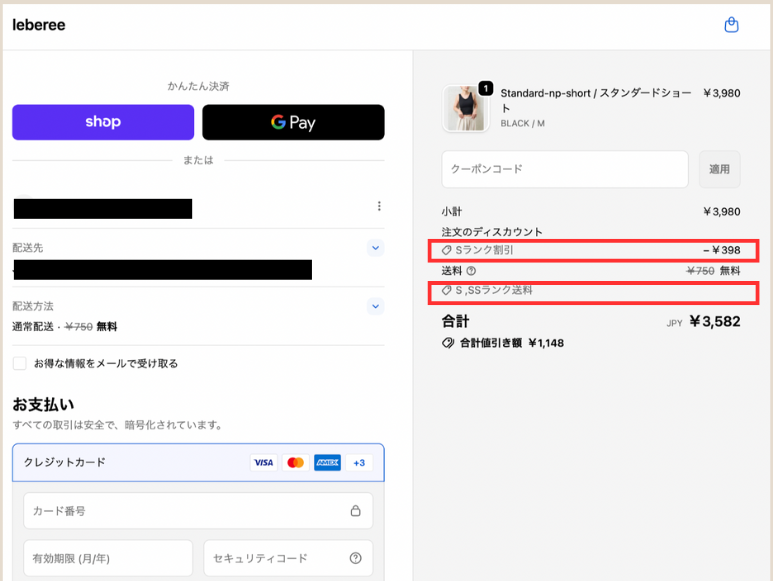The height and width of the screenshot is (581, 773).
Task: Click the 適用 coupon apply button
Action: 719,169
